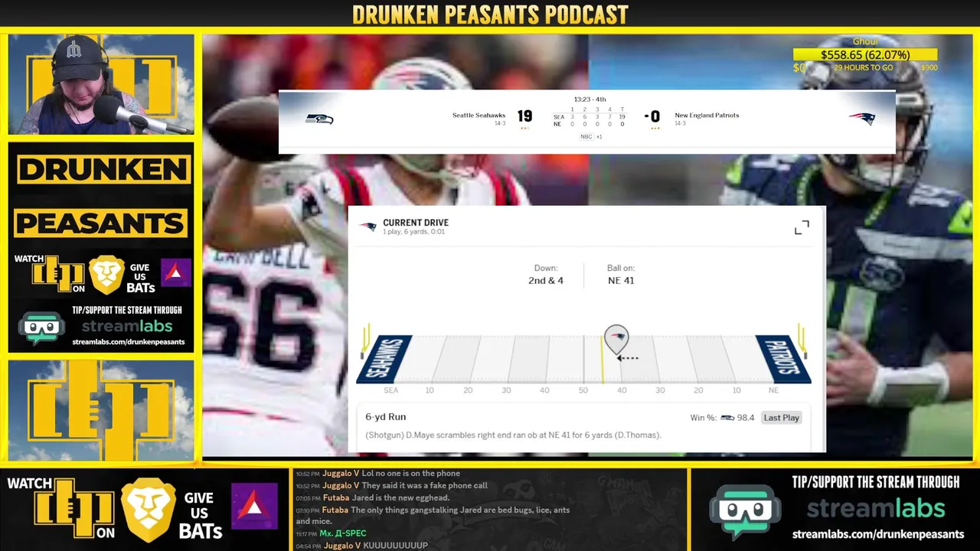The width and height of the screenshot is (980, 551).
Task: Click the bottom banner Brave lion logo
Action: 149,509
